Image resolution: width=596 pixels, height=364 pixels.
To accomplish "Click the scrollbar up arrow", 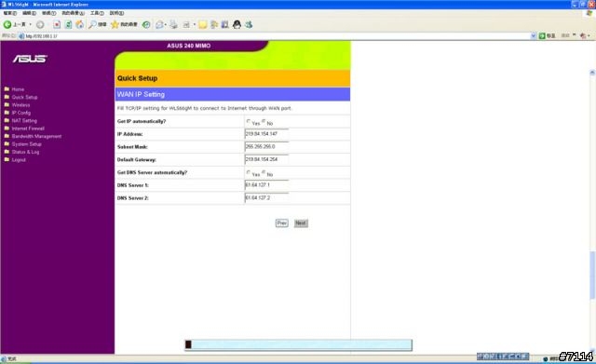I will [x=592, y=73].
